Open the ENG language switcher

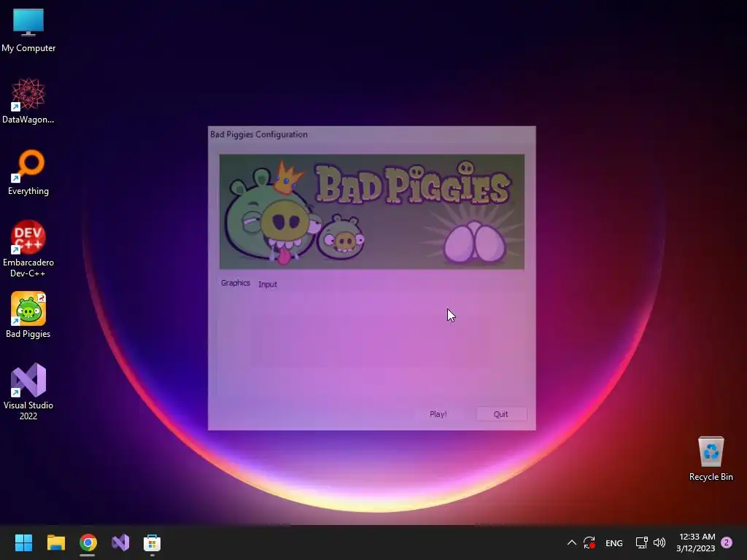pos(614,542)
